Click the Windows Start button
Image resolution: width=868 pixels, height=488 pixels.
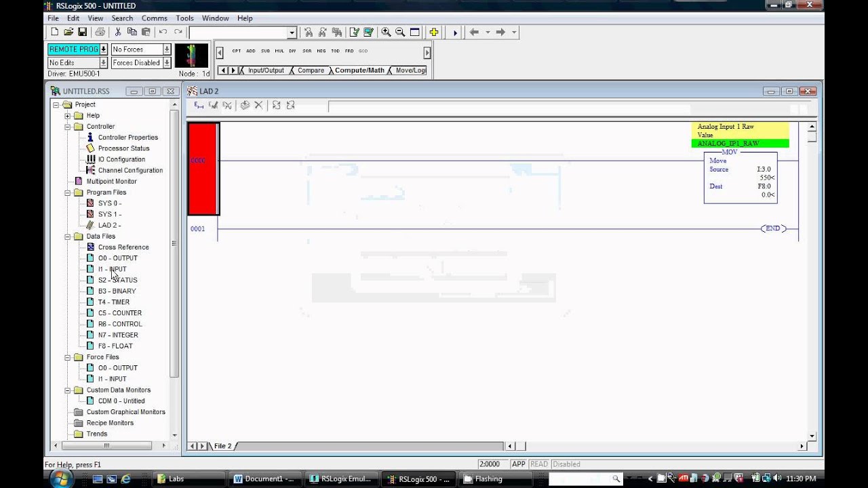point(61,479)
